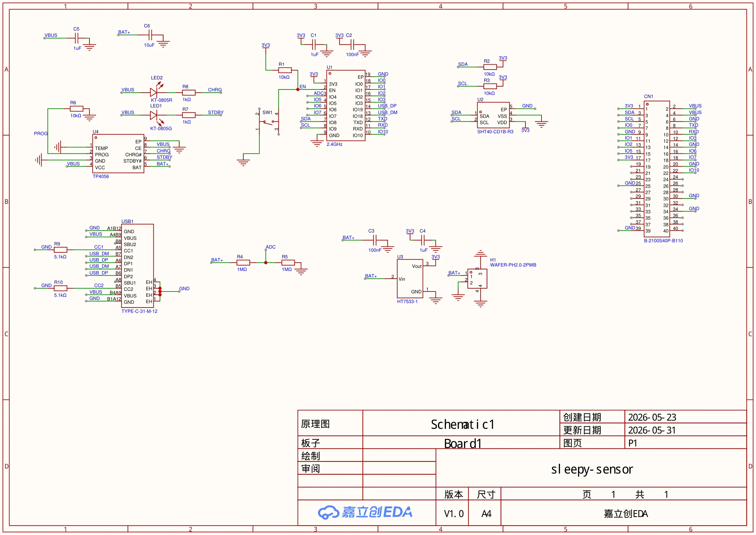Click the HT7533-1 part label
The image size is (756, 535).
tap(407, 302)
